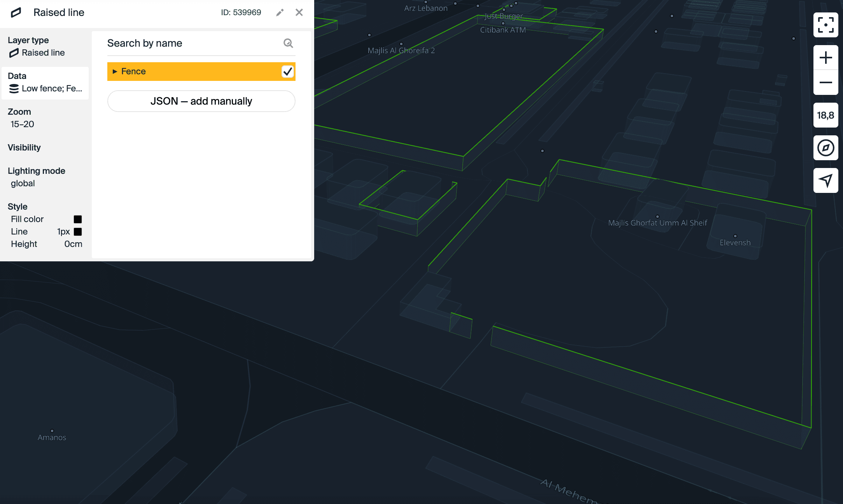This screenshot has width=843, height=504.
Task: Zoom in with the plus button
Action: click(x=826, y=58)
